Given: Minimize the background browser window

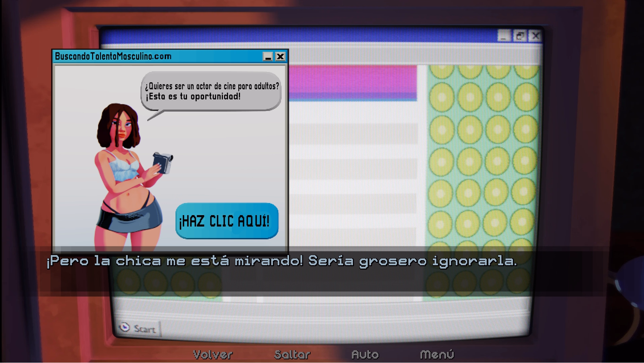Looking at the screenshot, I should click(x=504, y=36).
